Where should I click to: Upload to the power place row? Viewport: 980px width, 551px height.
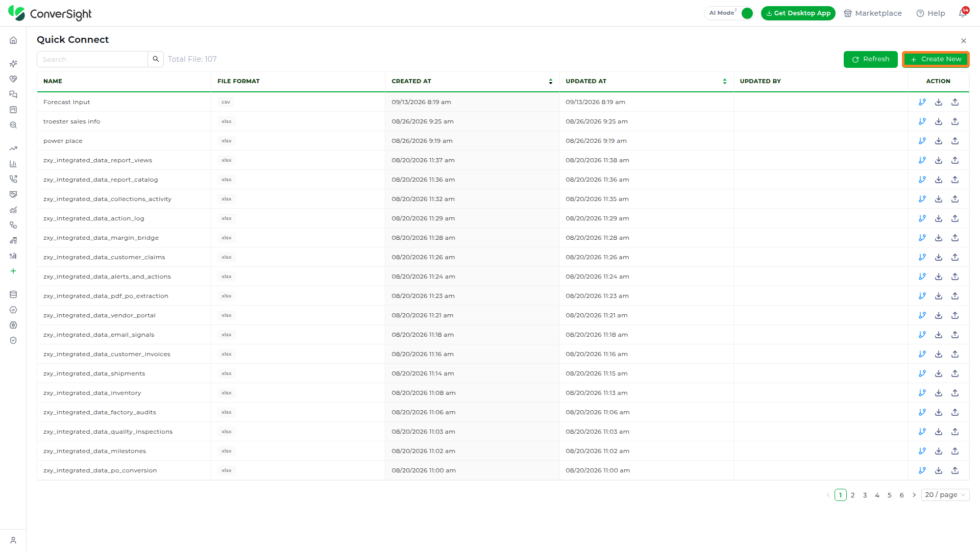coord(955,141)
